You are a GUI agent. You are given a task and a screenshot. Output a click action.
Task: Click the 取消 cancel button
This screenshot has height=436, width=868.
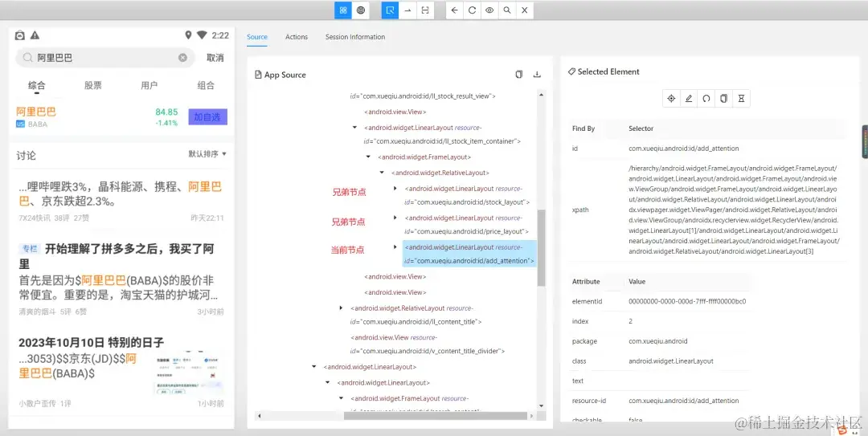pos(215,58)
